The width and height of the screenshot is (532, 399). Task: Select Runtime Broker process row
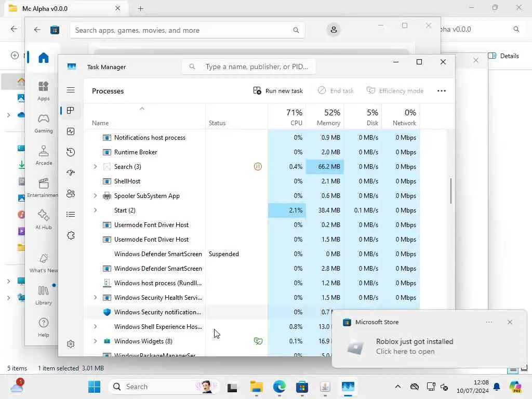point(251,152)
